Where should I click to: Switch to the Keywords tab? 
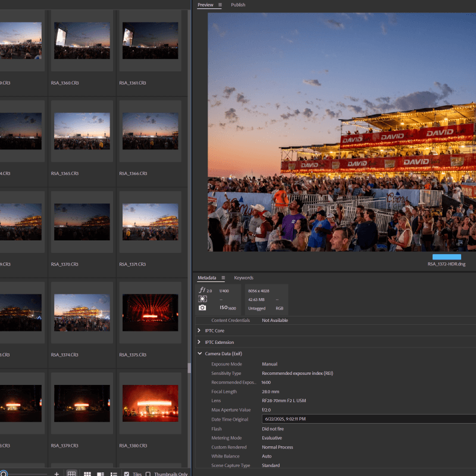click(243, 278)
